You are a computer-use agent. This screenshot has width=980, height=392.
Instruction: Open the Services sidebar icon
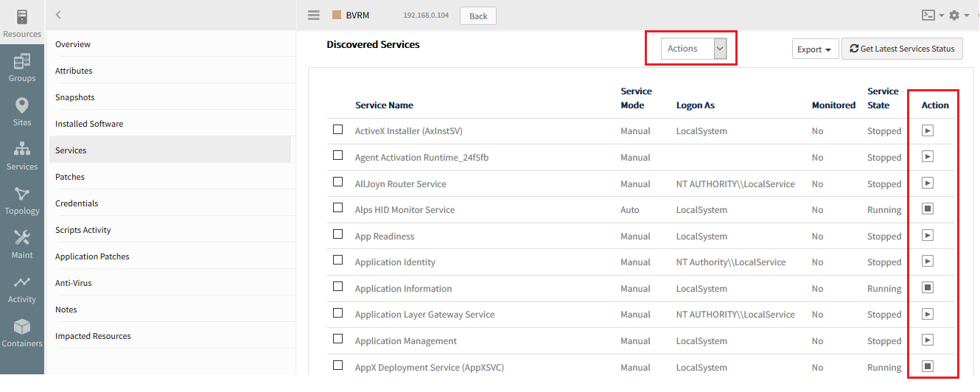coord(22,150)
